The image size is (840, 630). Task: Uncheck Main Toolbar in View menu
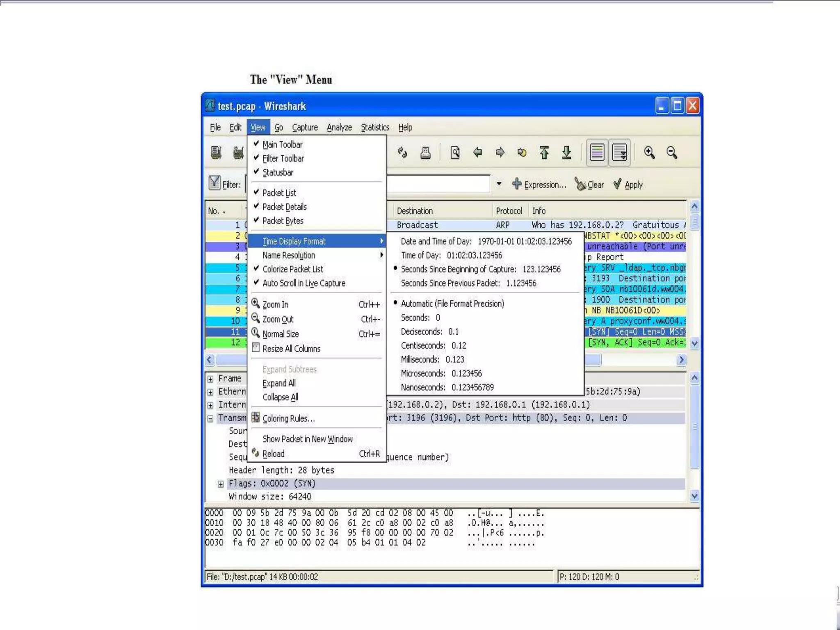pyautogui.click(x=282, y=144)
